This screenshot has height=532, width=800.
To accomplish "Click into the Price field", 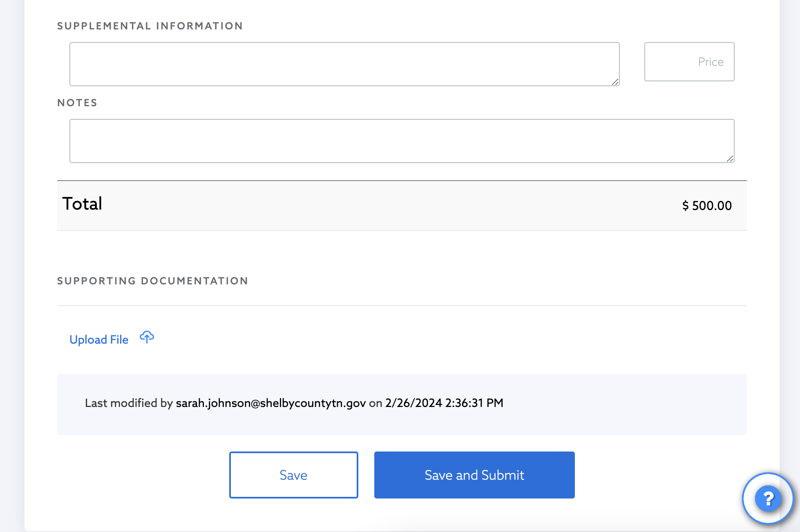I will 689,62.
